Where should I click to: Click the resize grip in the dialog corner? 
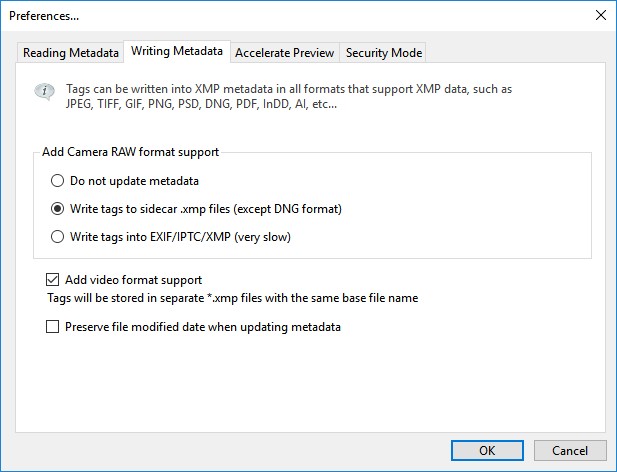click(610, 465)
